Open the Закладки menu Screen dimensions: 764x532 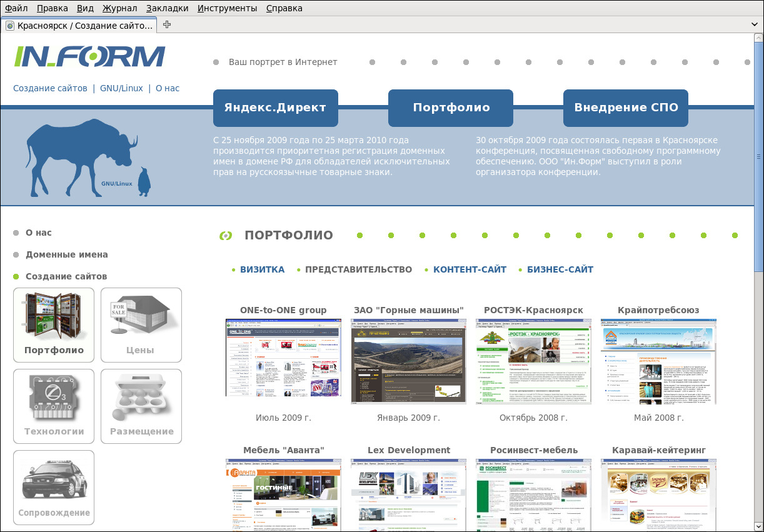click(x=167, y=8)
